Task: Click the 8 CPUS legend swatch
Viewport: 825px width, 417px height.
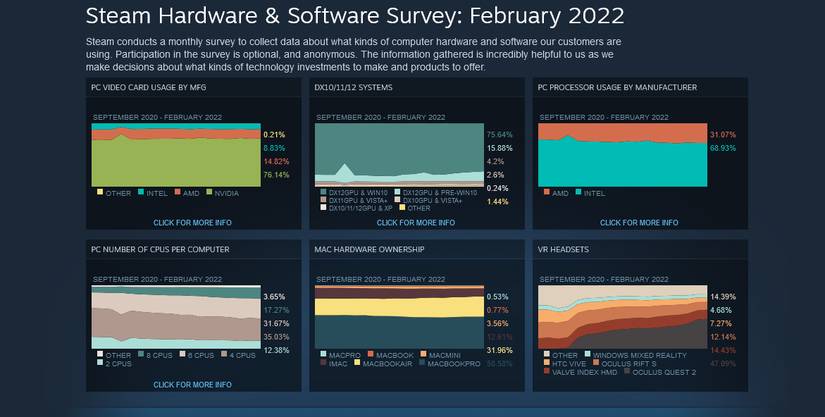Action: pyautogui.click(x=141, y=354)
